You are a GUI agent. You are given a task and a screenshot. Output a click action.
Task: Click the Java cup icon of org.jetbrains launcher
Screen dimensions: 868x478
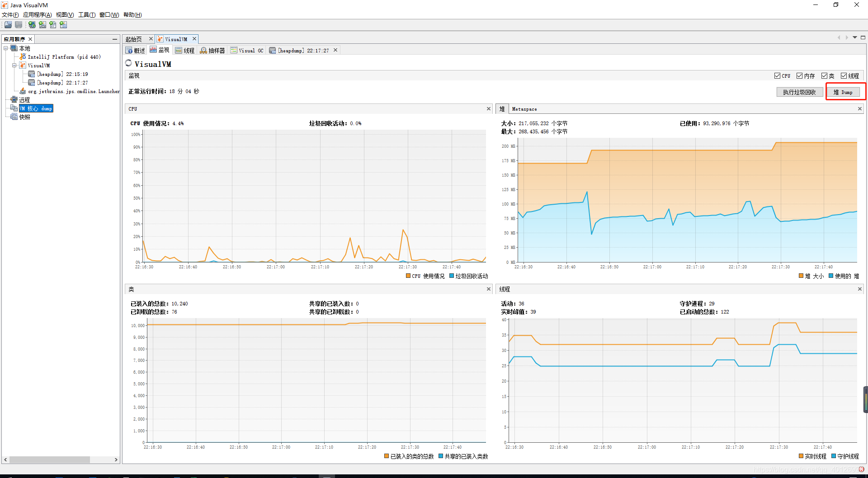tap(23, 91)
